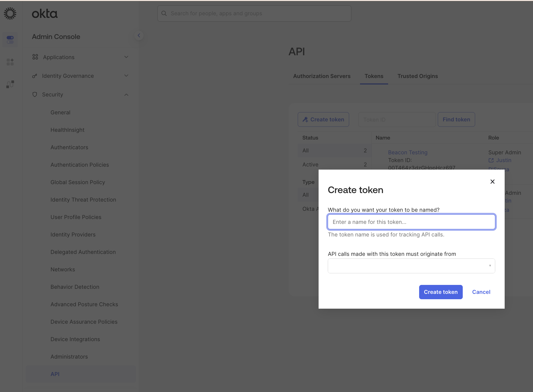
Task: Click the Admin Console heading
Action: (x=56, y=37)
